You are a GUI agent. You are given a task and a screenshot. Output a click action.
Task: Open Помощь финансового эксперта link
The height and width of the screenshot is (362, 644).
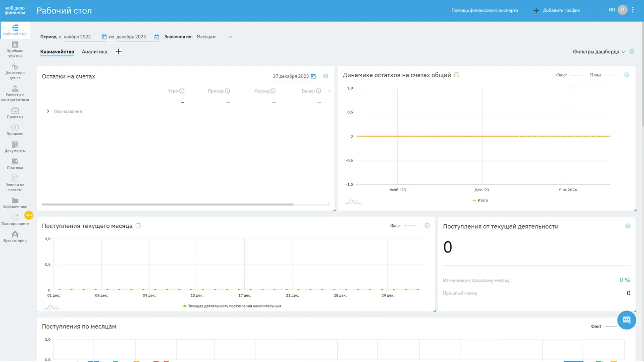tap(484, 10)
